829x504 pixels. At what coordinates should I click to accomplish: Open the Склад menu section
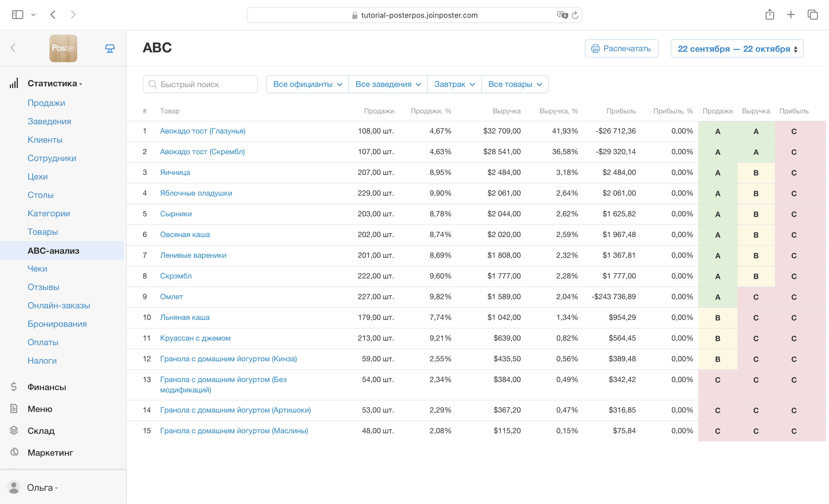click(41, 431)
